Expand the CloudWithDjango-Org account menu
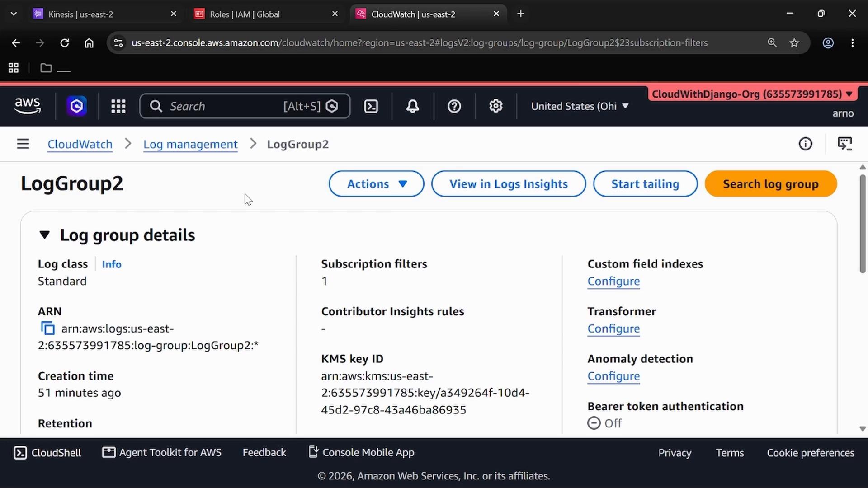The image size is (868, 488). 752,94
